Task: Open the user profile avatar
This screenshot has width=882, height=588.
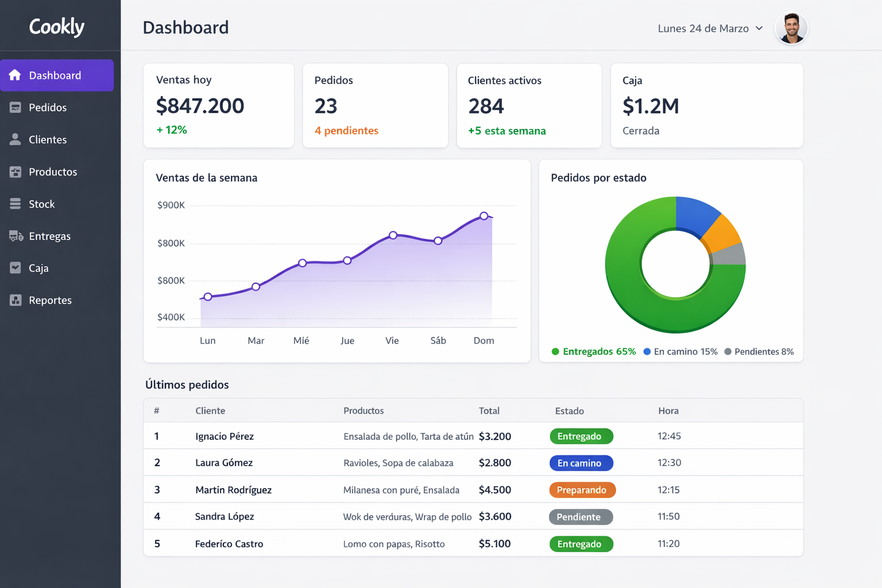Action: 791,28
